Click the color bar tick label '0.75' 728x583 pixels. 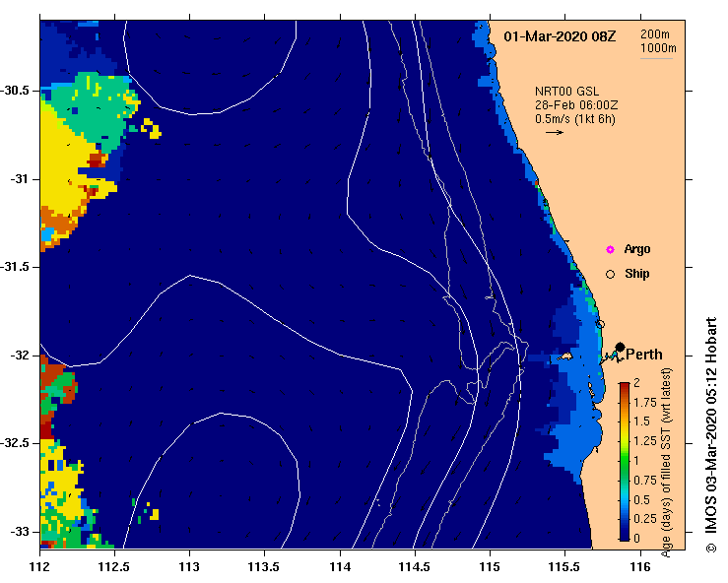645,480
